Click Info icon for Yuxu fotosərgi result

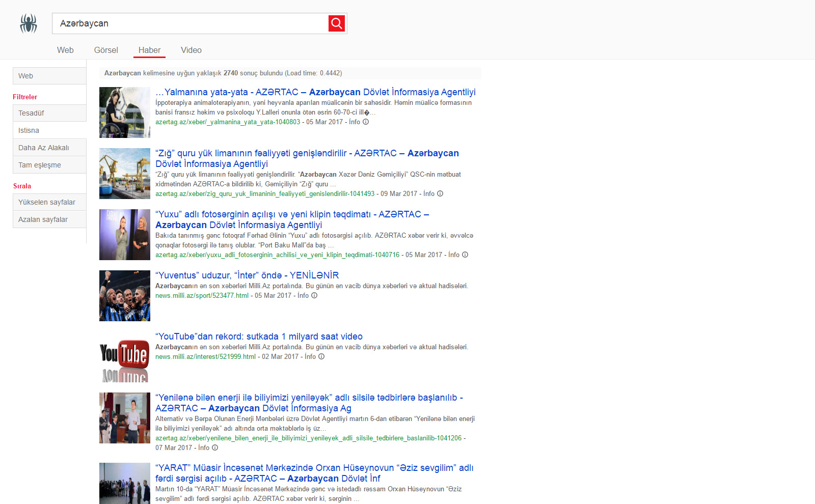click(x=465, y=255)
